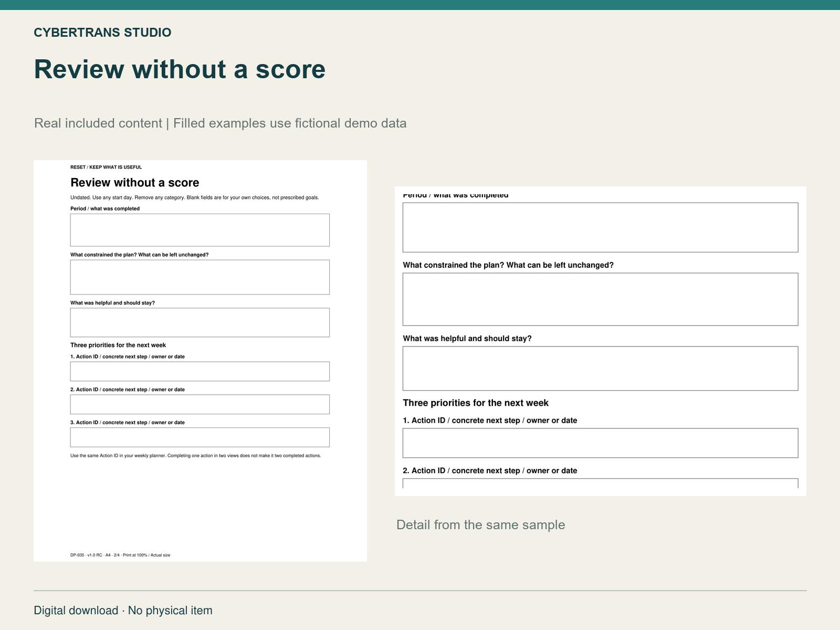The width and height of the screenshot is (840, 630).
Task: Click the 'Three priorities for the next week' heading in the full-page sample
Action: (x=118, y=345)
